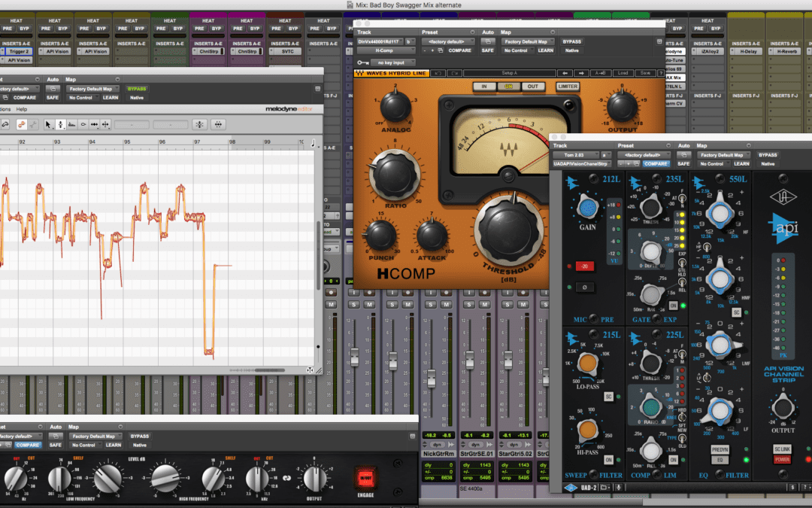Toggle BYPASS on the H-Comp plug-in
This screenshot has height=508, width=812.
click(x=571, y=41)
